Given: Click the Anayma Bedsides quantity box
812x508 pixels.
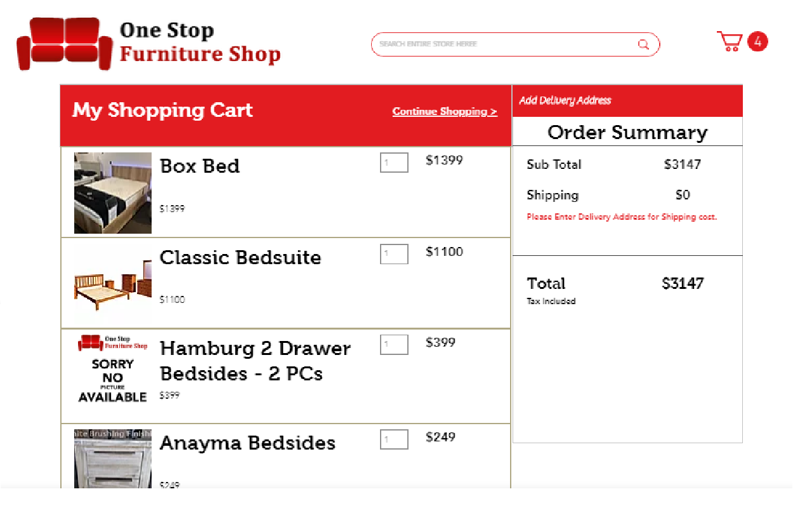Looking at the screenshot, I should (x=394, y=439).
